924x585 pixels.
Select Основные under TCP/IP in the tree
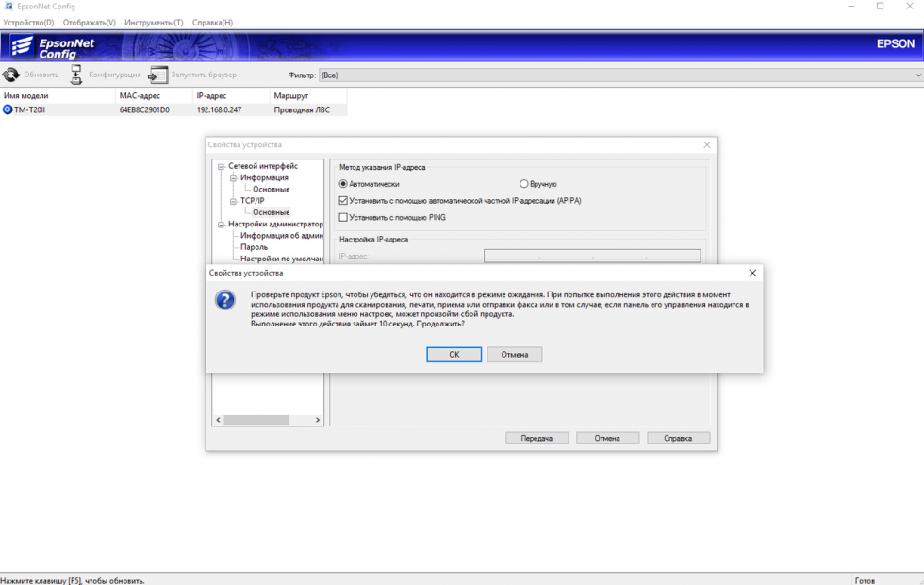point(272,212)
